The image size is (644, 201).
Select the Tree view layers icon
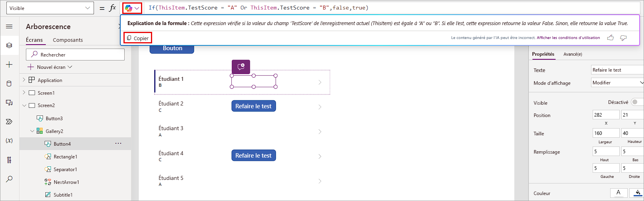coord(9,45)
